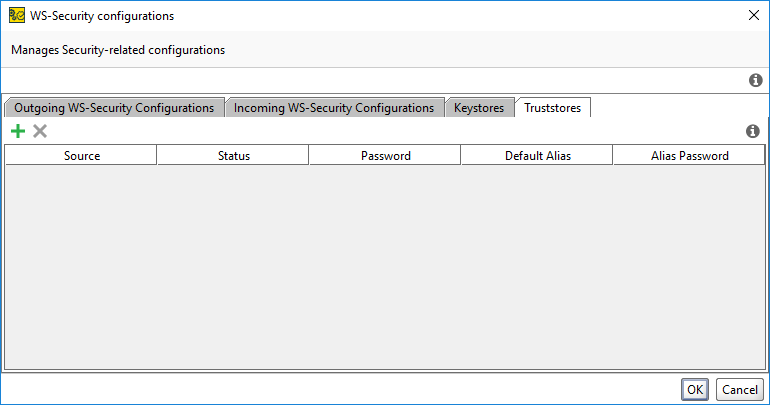Select the Truststores tab
770x405 pixels.
coord(555,107)
